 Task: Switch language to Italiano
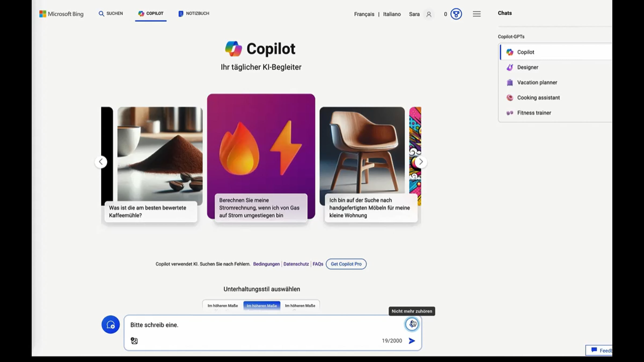coord(392,14)
